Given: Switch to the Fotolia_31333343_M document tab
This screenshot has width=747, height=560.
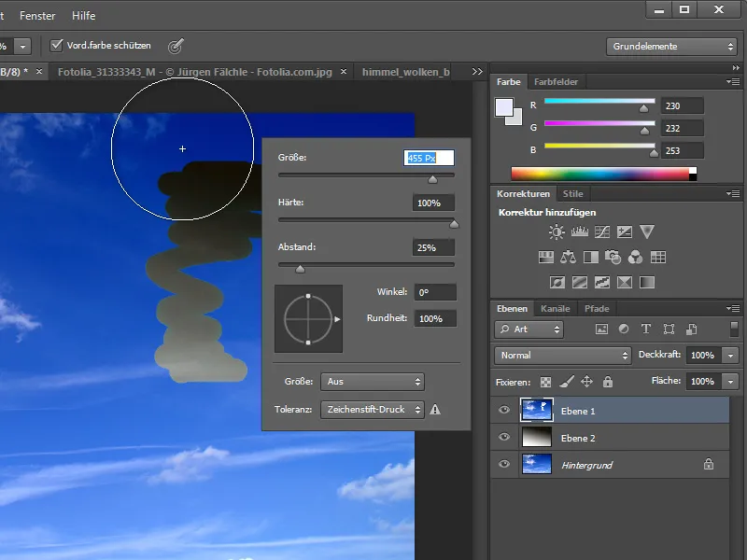Looking at the screenshot, I should coord(195,72).
